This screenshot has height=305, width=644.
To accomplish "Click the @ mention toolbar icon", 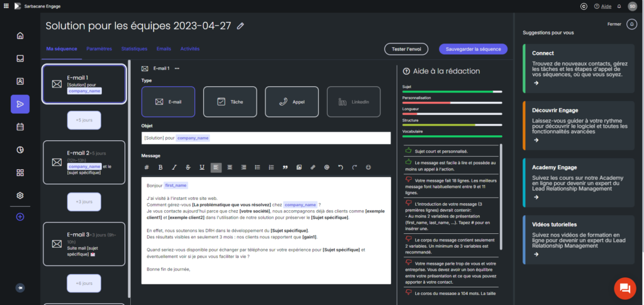I will click(x=326, y=167).
